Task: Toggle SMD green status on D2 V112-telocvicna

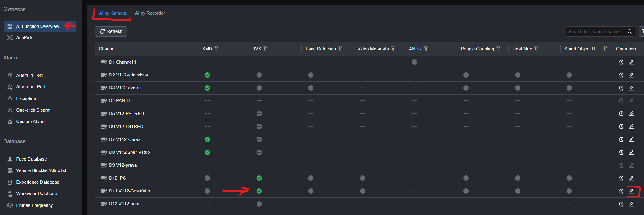Action: pos(207,75)
